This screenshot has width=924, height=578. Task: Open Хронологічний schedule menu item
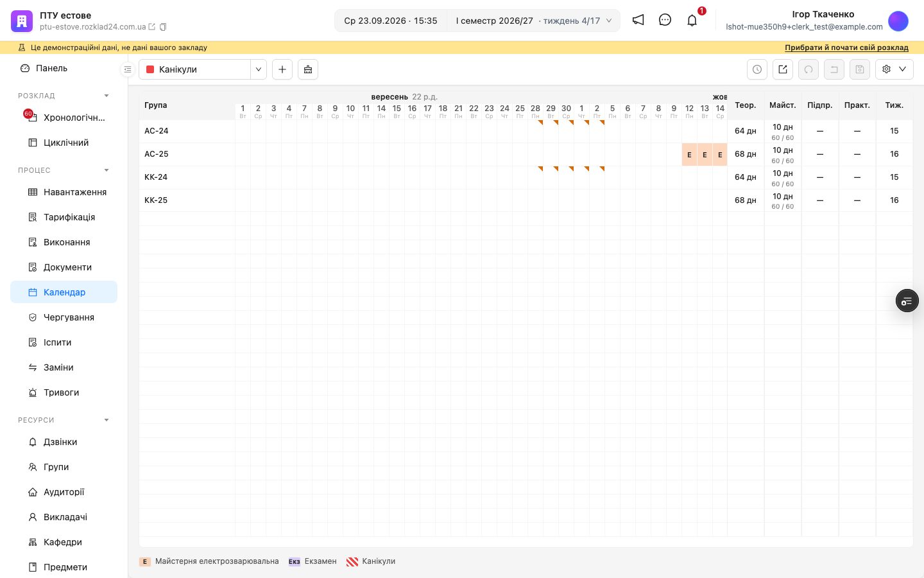click(x=64, y=118)
